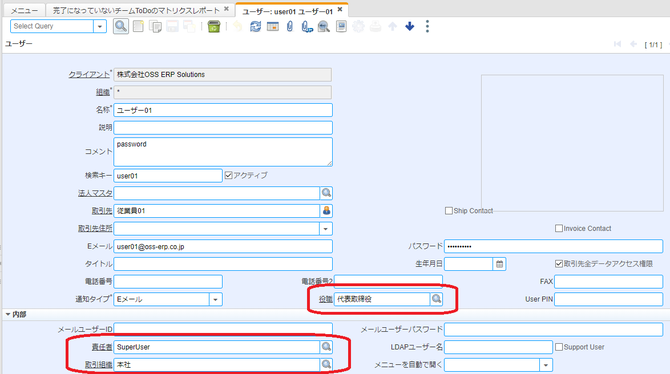
Task: Click the detail record down arrow
Action: [409, 27]
